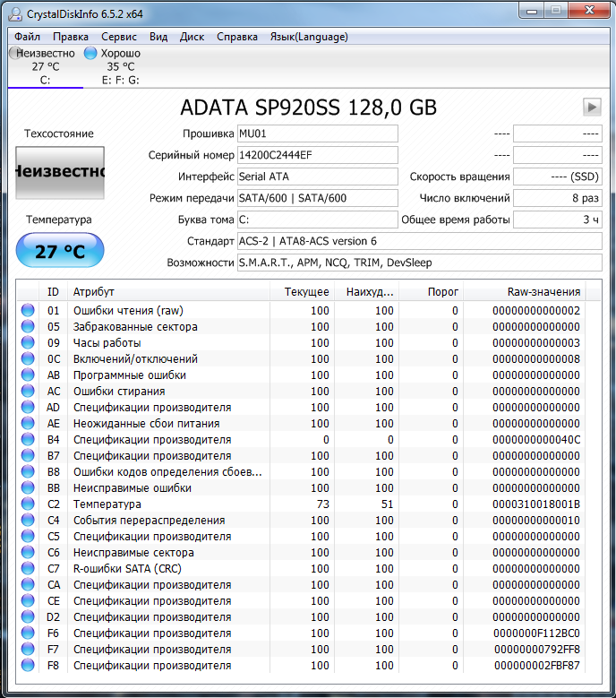The height and width of the screenshot is (698, 616).
Task: Select the Забракованные сектора attribute text
Action: [x=135, y=327]
